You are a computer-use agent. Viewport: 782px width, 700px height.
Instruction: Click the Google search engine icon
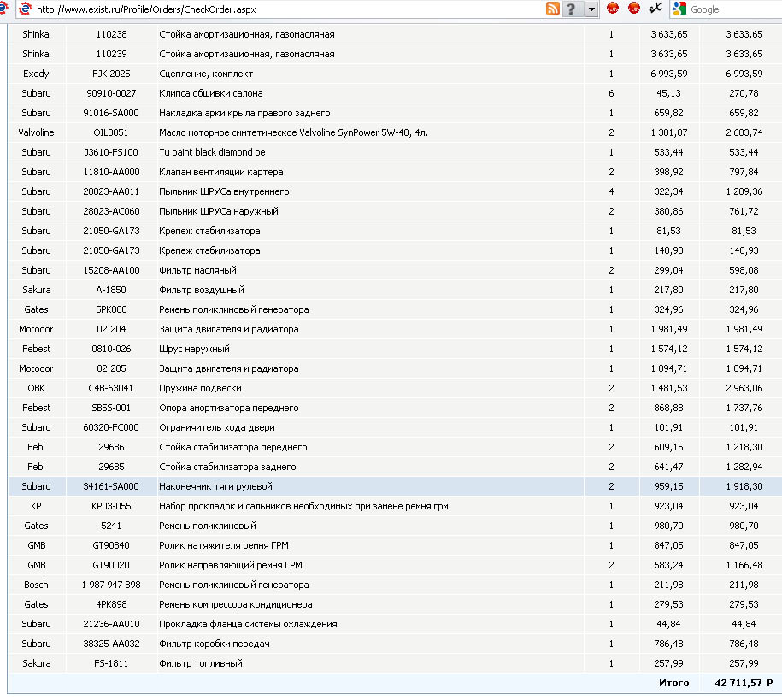[x=679, y=9]
